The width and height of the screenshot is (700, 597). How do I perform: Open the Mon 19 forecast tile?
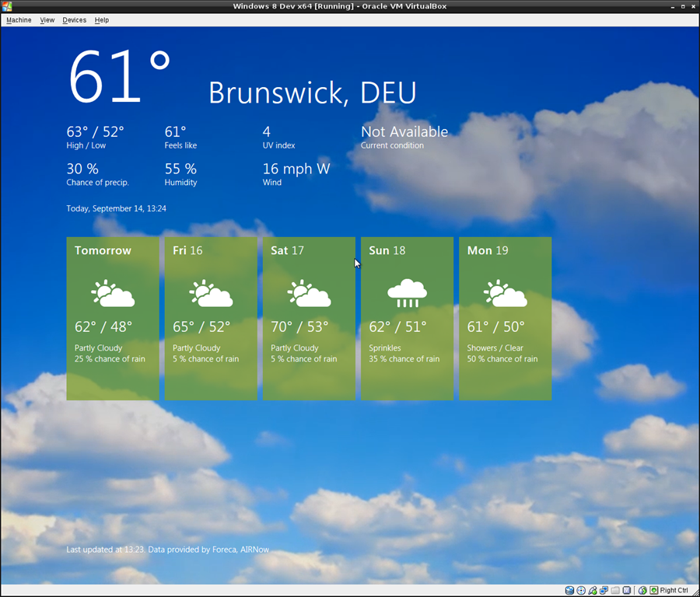pyautogui.click(x=505, y=319)
